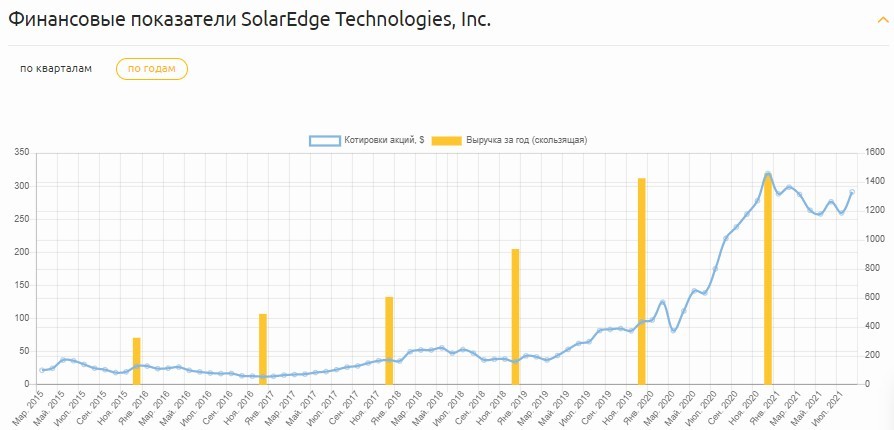Select the January 2017 revenue bar
This screenshot has height=430, width=894.
pyautogui.click(x=263, y=349)
